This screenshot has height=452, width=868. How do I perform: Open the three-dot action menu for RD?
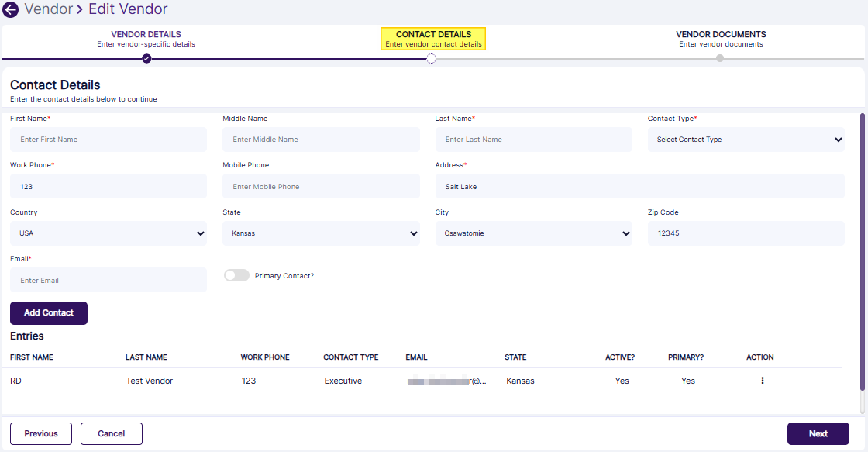763,381
